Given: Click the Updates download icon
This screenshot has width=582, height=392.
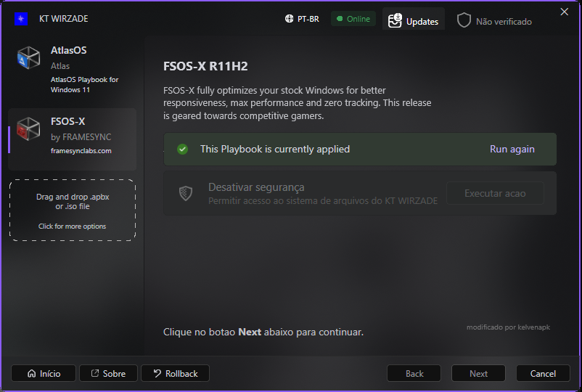Looking at the screenshot, I should coord(395,20).
